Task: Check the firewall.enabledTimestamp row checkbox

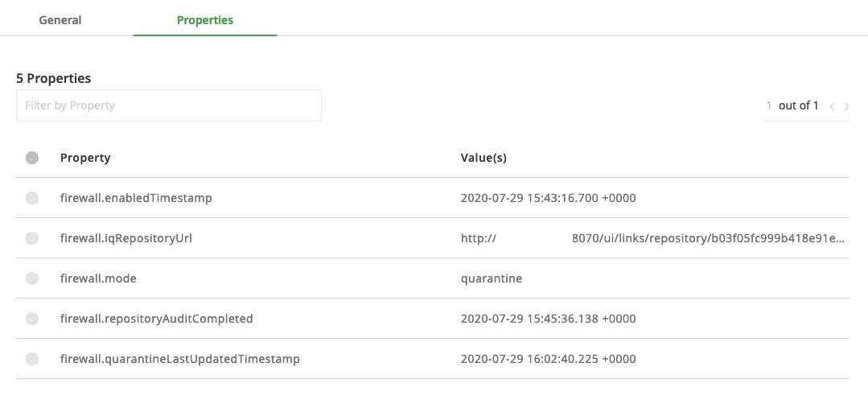Action: tap(32, 197)
